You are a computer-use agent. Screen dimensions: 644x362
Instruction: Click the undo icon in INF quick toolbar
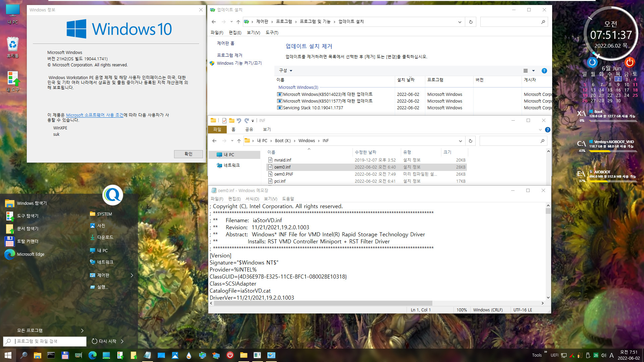[239, 121]
